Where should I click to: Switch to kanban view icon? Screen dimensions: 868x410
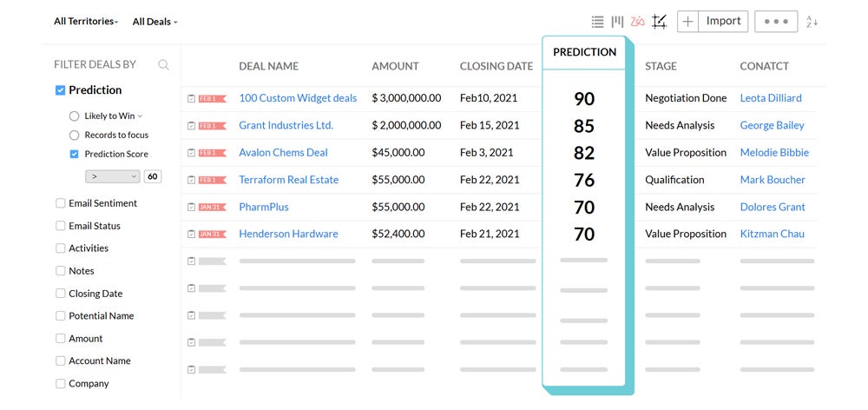pyautogui.click(x=617, y=22)
